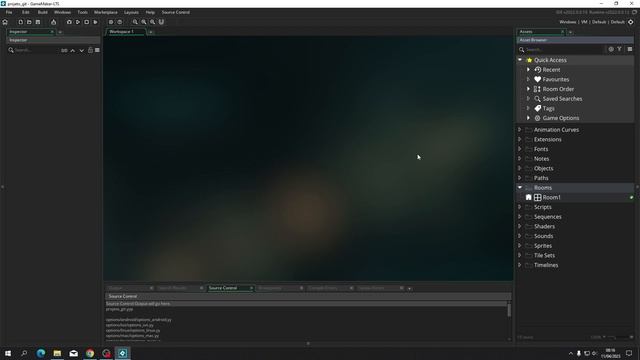Open the Source Control menu
Screen dimensions: 640x360
[176, 12]
